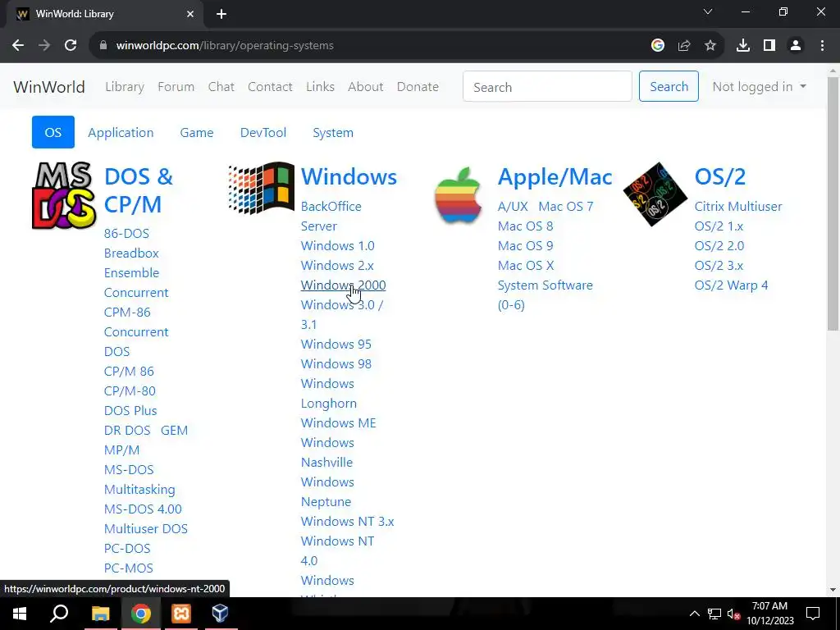Viewport: 840px width, 630px height.
Task: Open the GEM link
Action: click(174, 430)
